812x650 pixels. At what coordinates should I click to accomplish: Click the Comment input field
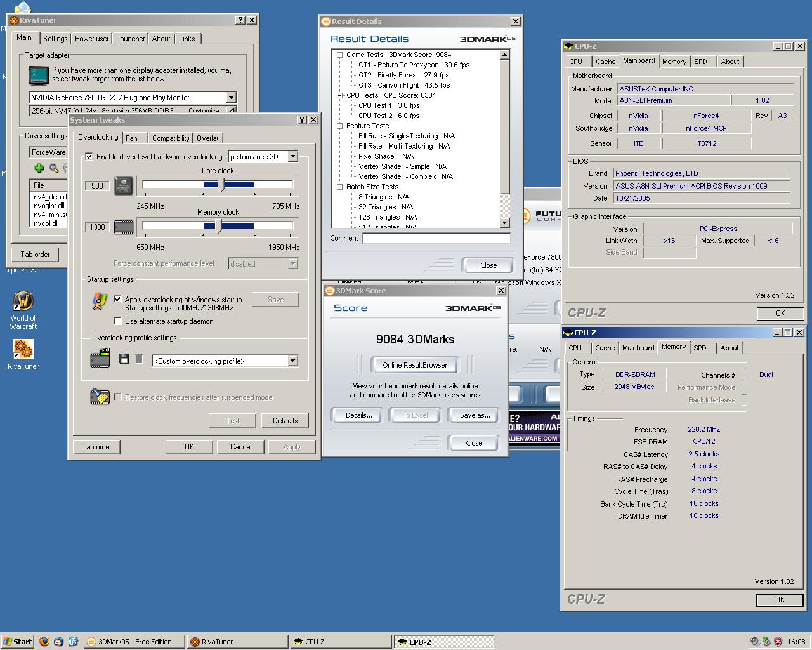click(x=436, y=239)
